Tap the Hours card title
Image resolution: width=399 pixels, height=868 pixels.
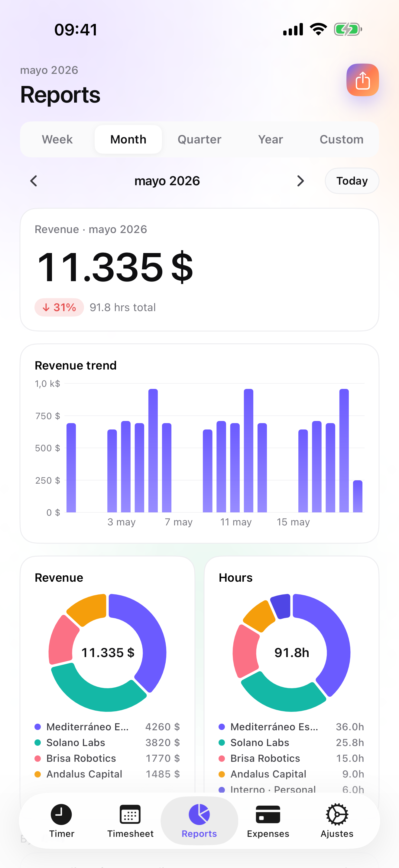point(235,577)
